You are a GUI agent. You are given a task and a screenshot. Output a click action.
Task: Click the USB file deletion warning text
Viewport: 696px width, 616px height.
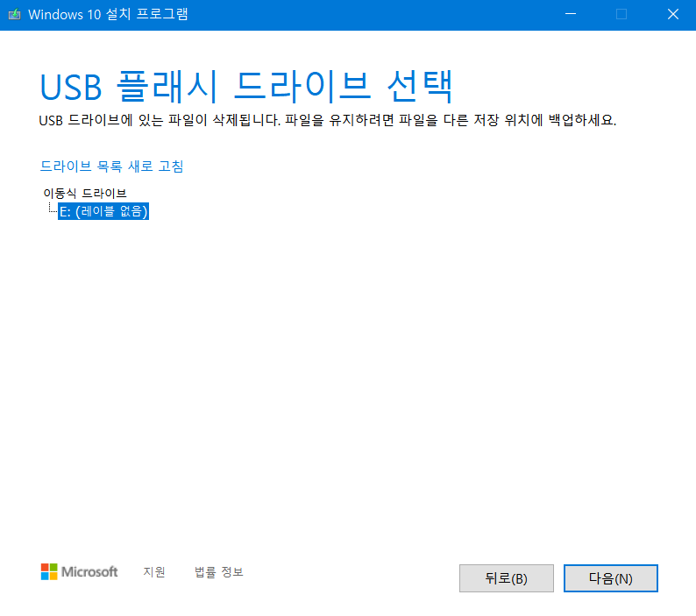328,120
